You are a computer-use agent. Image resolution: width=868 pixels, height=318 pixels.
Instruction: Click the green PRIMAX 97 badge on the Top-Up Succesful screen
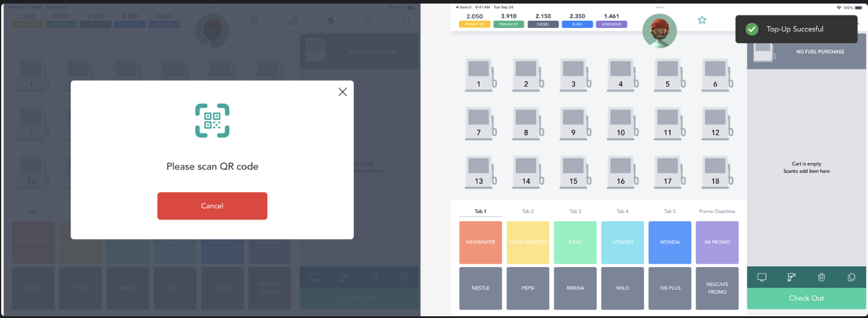point(509,24)
